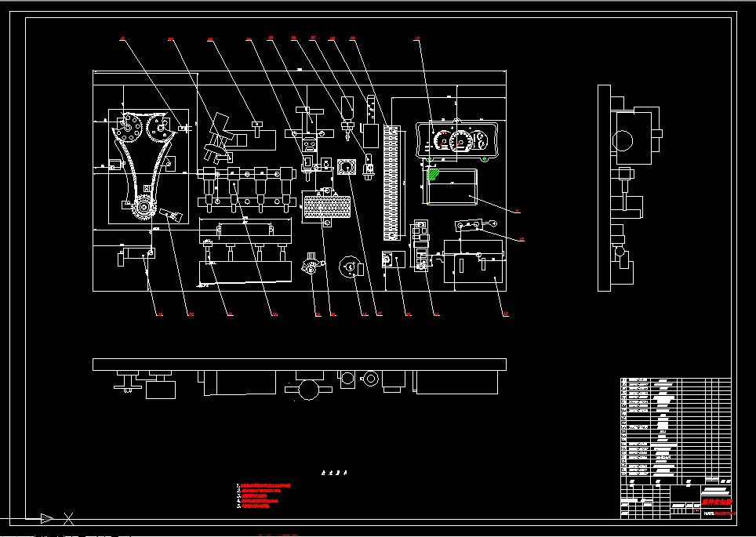Click the UCS arrow icon at bottom left
Viewport: 756px width, 537px height.
47,519
